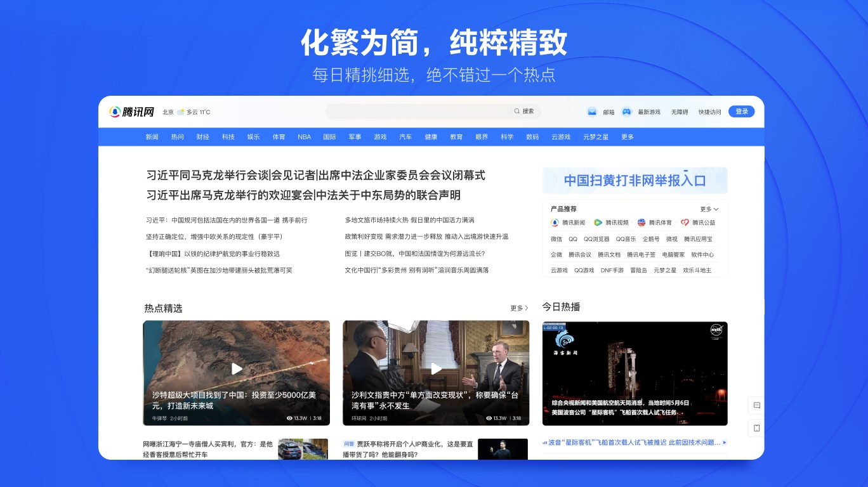Open the QQ音乐 product link
868x487 pixels.
[x=626, y=239]
